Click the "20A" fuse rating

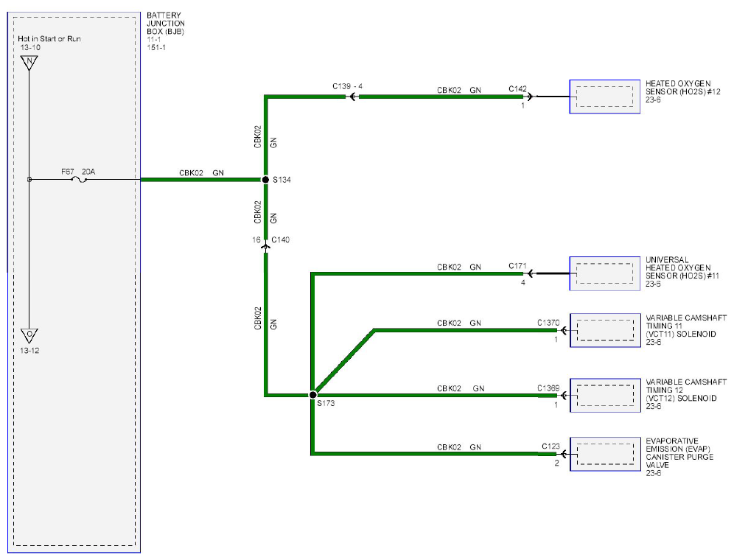pos(88,172)
